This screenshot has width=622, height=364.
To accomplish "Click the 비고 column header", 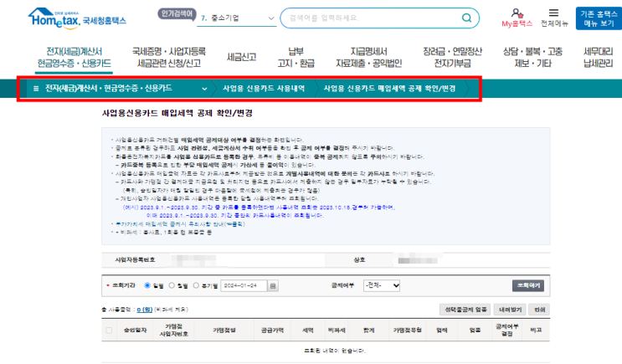I will click(x=537, y=330).
